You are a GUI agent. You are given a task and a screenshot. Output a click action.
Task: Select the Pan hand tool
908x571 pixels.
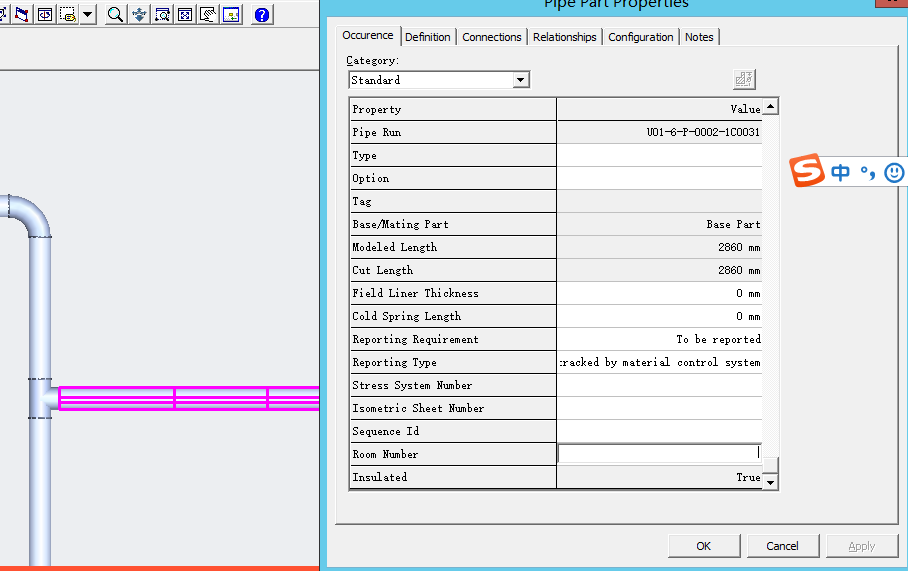pyautogui.click(x=208, y=14)
